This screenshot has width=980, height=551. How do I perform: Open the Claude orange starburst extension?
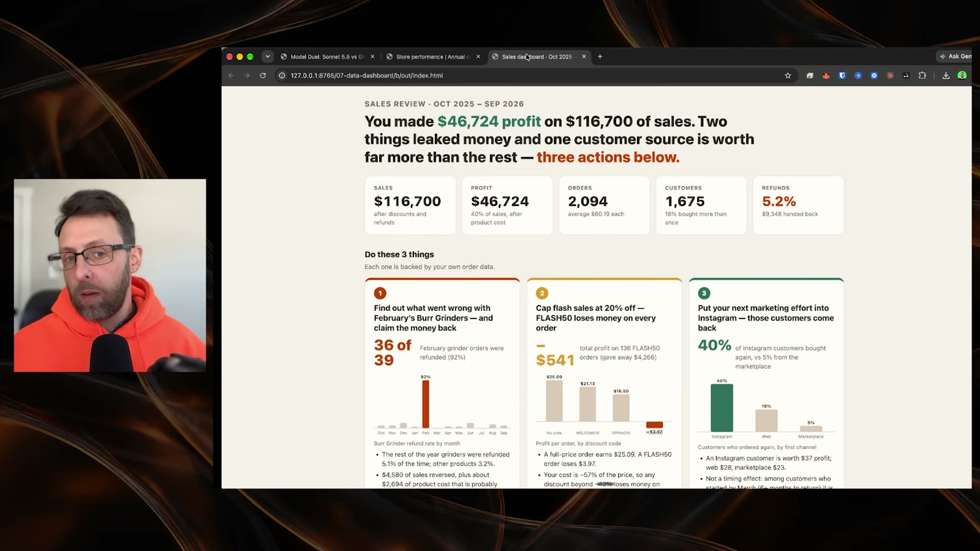(x=890, y=75)
